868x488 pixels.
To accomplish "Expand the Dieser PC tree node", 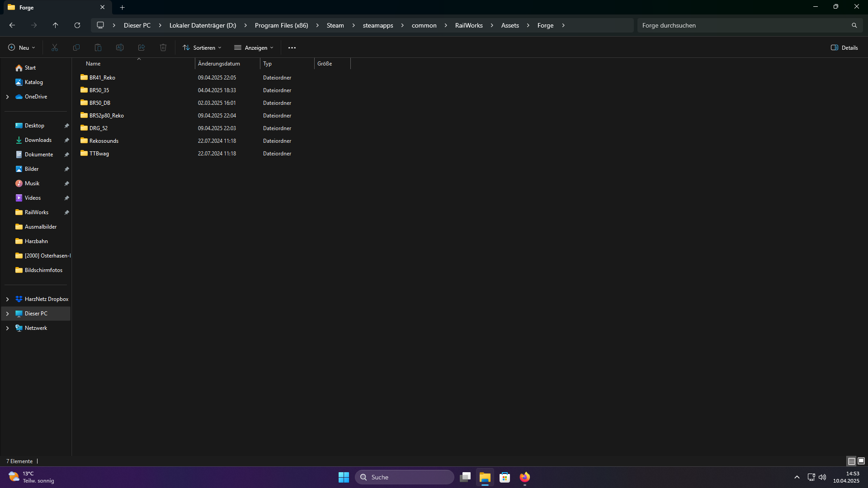I will [7, 314].
